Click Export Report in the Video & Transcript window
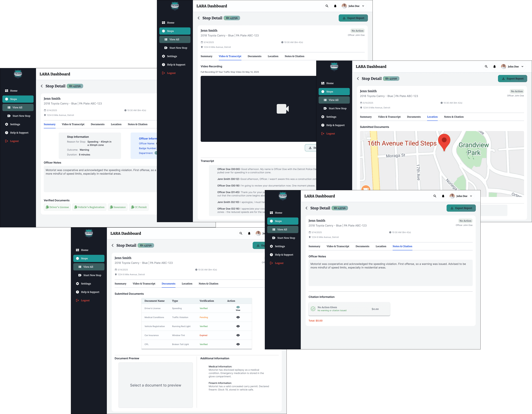 (x=353, y=18)
